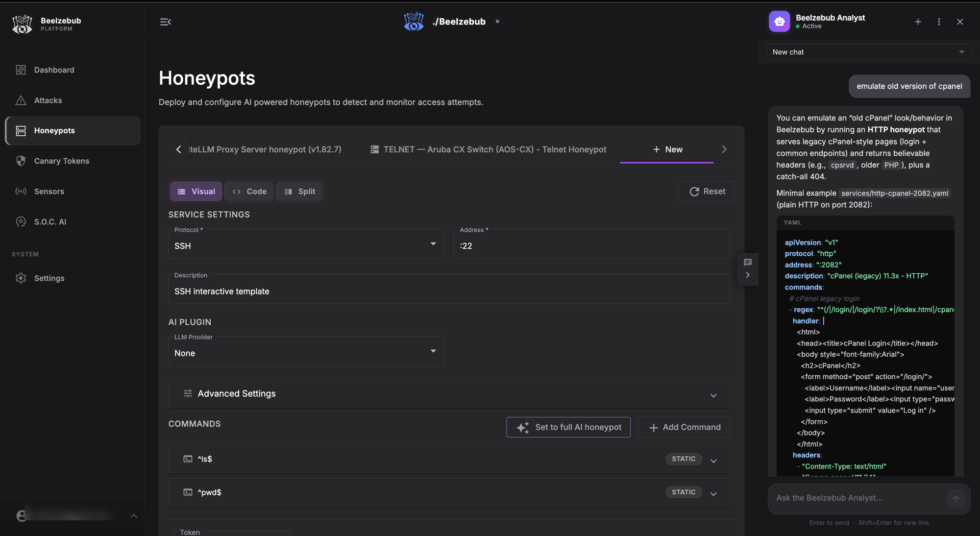Image resolution: width=980 pixels, height=536 pixels.
Task: Click the YAML code block label
Action: (792, 223)
